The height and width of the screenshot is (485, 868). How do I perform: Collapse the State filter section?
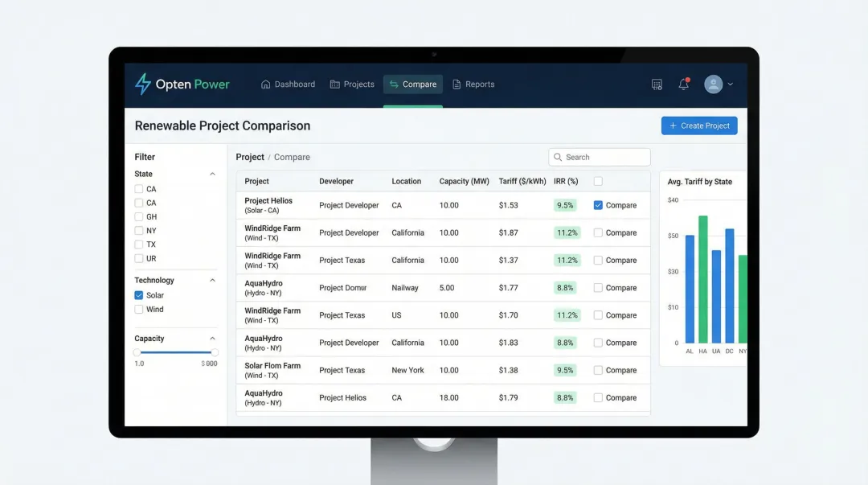(212, 173)
